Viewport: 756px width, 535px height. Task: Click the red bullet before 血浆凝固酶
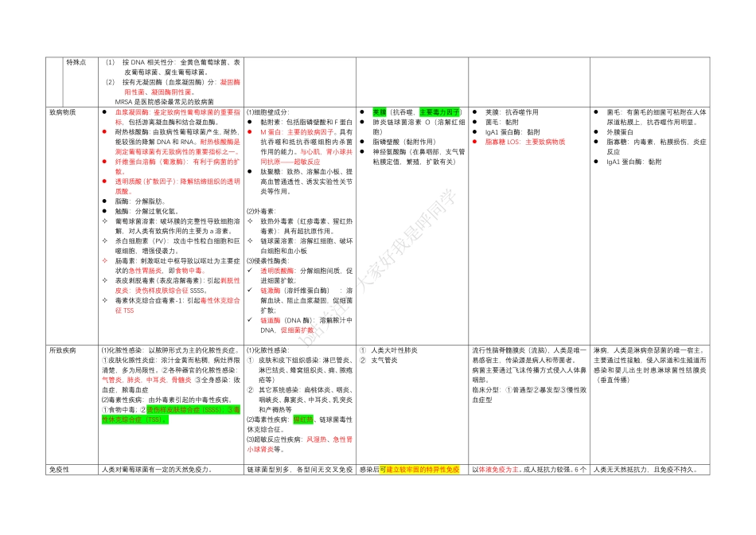104,112
